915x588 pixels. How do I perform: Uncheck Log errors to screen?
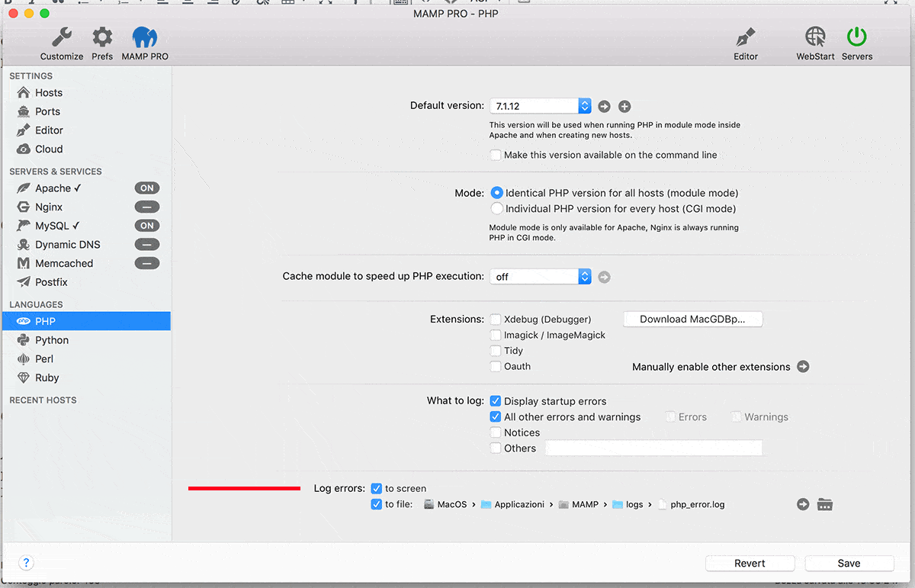point(377,488)
